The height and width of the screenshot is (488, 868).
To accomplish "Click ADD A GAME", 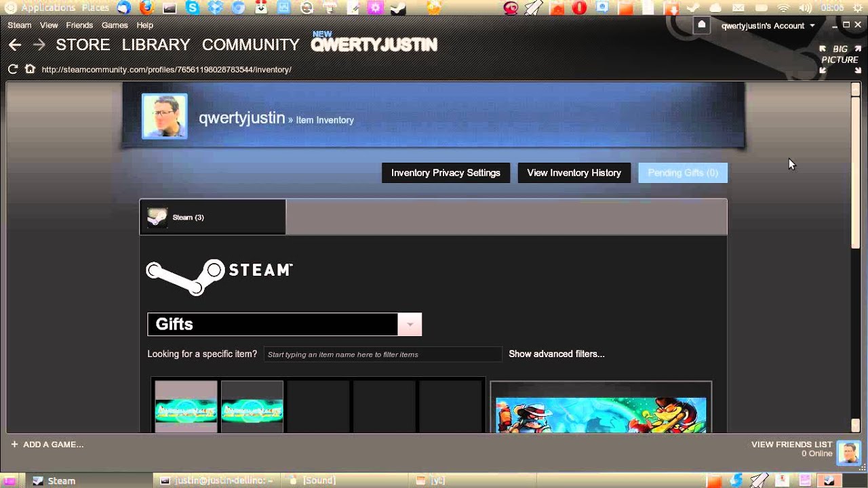I will click(54, 445).
